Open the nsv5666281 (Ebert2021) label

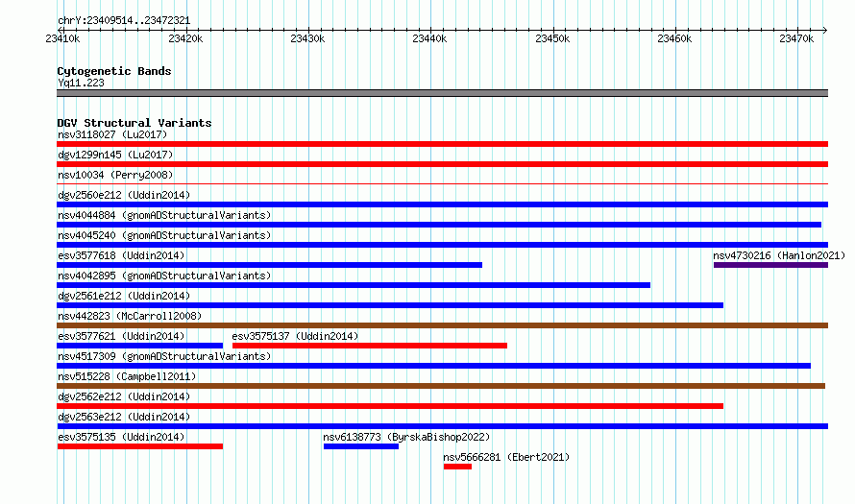click(506, 457)
